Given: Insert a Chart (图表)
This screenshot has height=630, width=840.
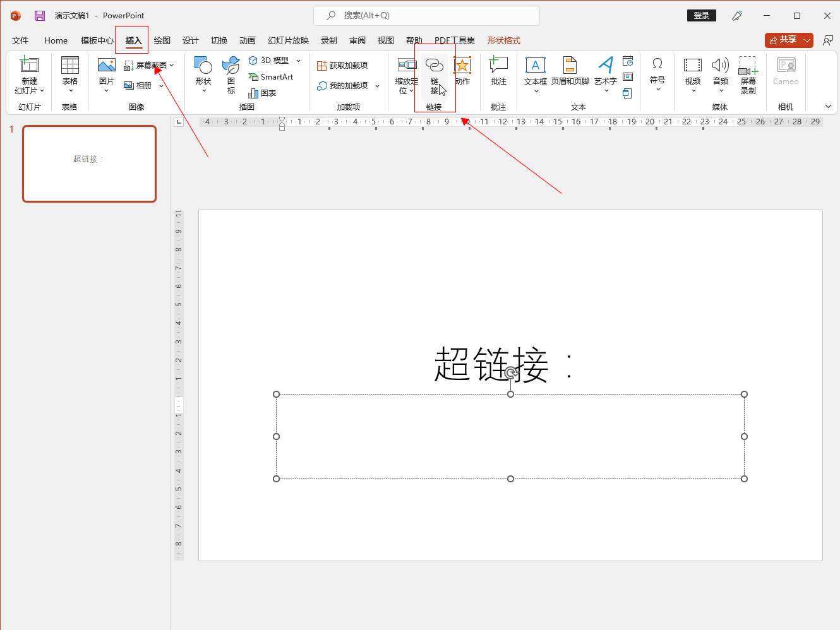Looking at the screenshot, I should coord(263,93).
